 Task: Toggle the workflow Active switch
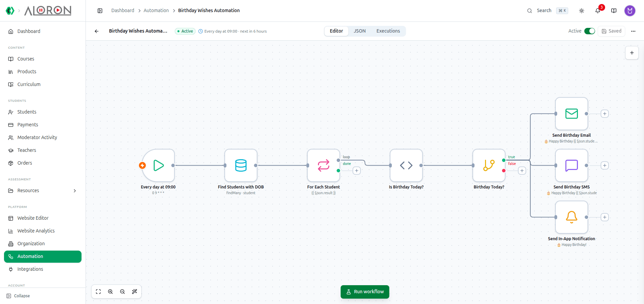pyautogui.click(x=590, y=31)
